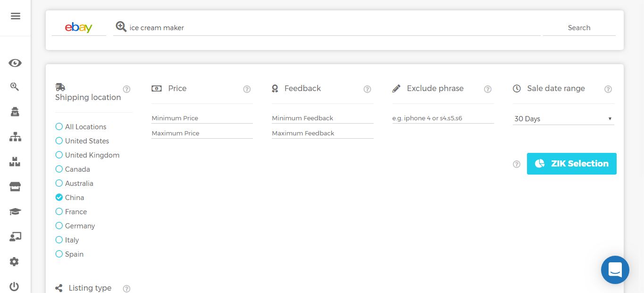Screen dimensions: 644x293
Task: Select United States shipping location
Action: pos(59,141)
